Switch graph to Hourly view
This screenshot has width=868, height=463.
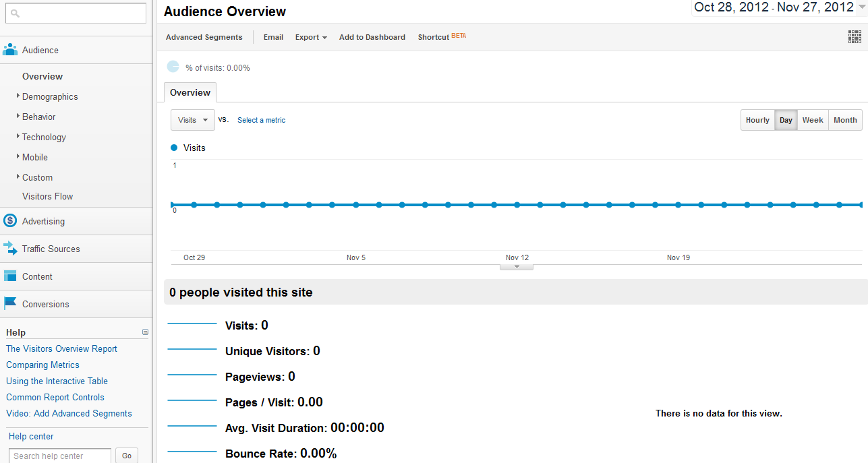click(757, 120)
